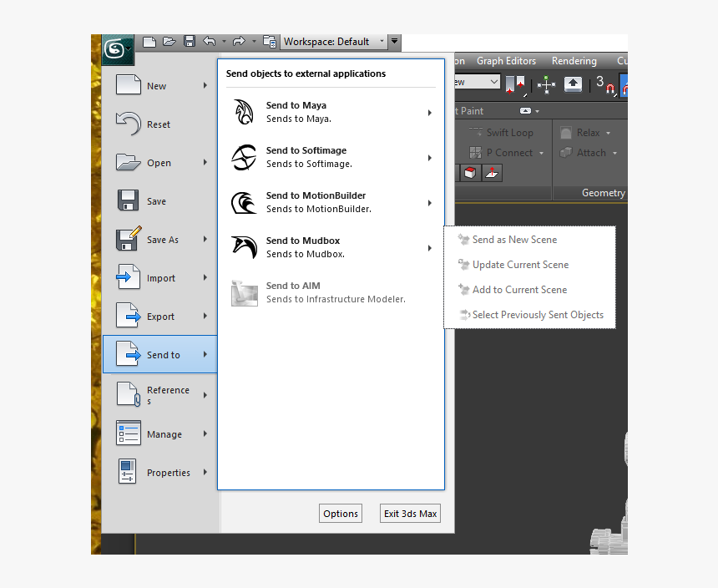Click the Undo arrow icon
Screen dimensions: 718x588
point(210,41)
